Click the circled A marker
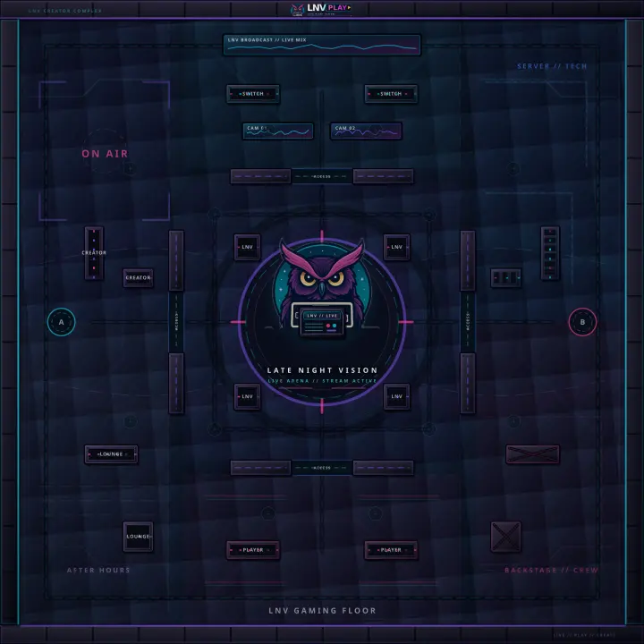Viewport: 644px width, 644px height. pyautogui.click(x=61, y=322)
